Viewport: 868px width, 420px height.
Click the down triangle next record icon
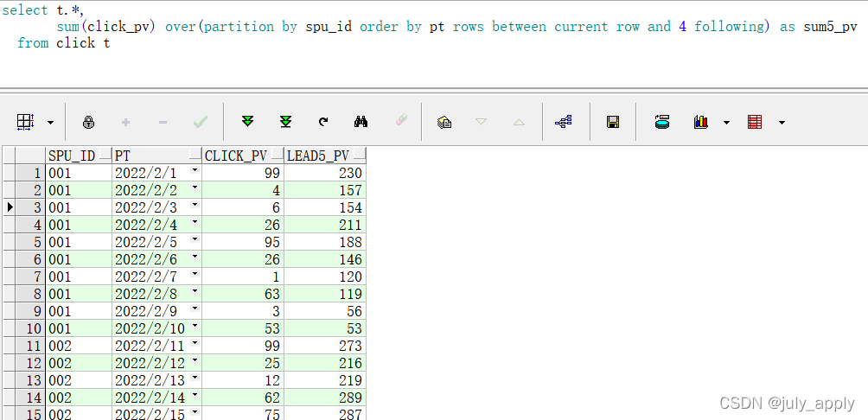click(x=481, y=122)
